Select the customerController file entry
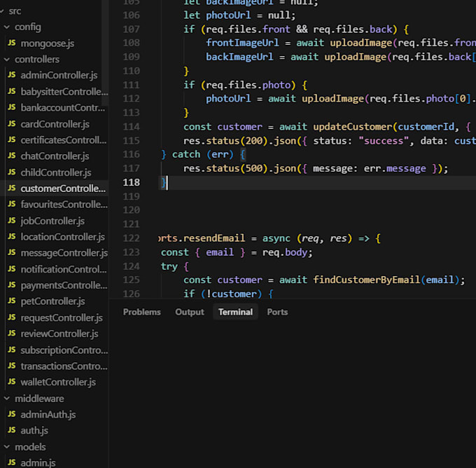476x468 pixels. [x=63, y=188]
